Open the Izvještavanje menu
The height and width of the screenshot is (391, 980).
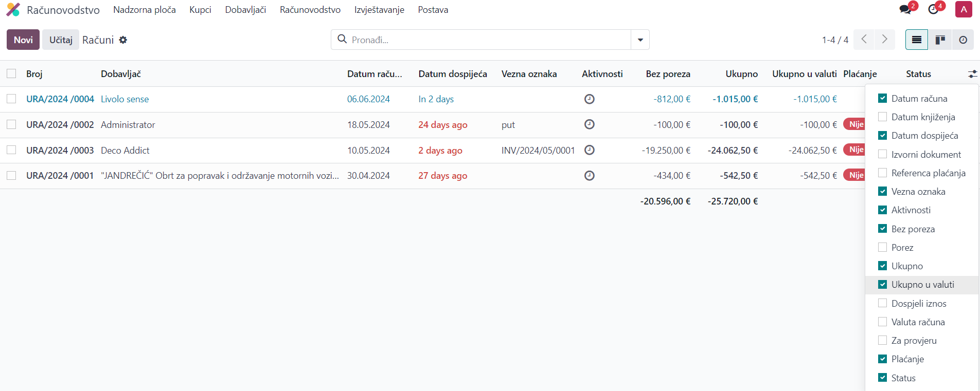[379, 10]
